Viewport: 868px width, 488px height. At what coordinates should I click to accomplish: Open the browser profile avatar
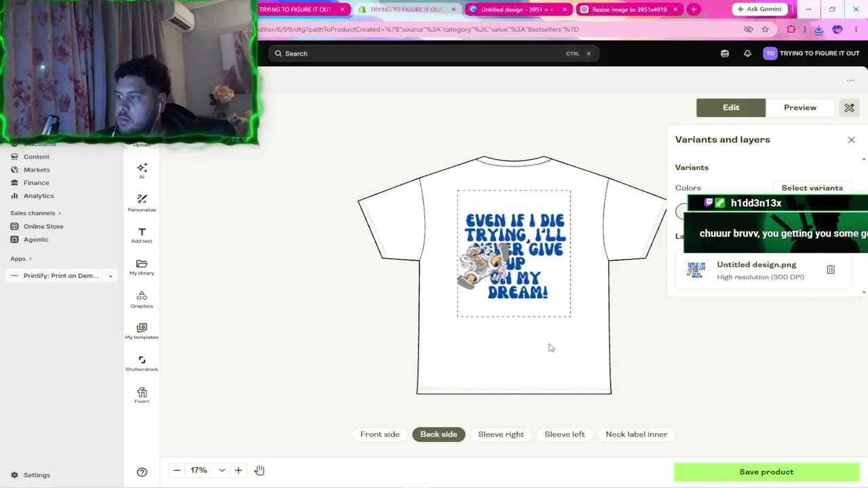coord(837,29)
